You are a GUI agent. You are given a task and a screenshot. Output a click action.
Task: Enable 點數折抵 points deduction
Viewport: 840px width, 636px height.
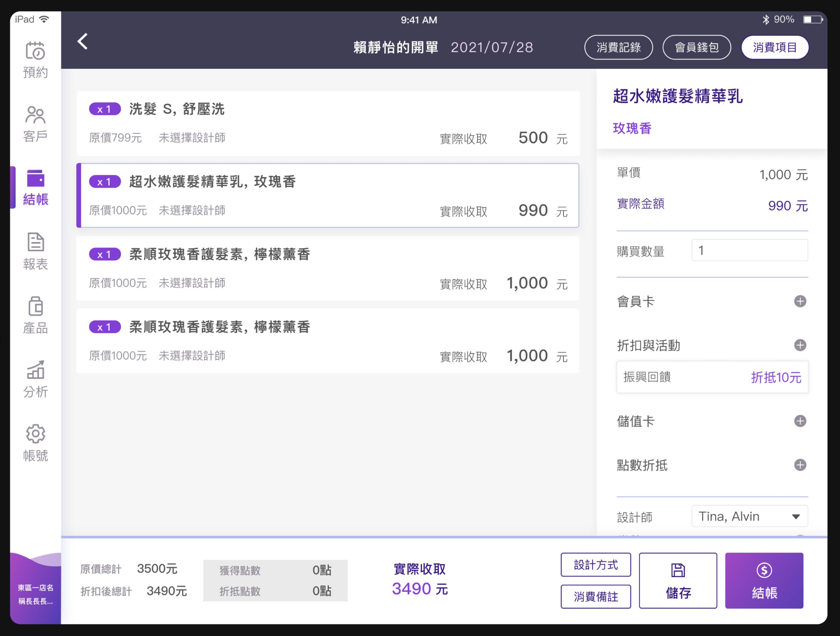pos(800,465)
